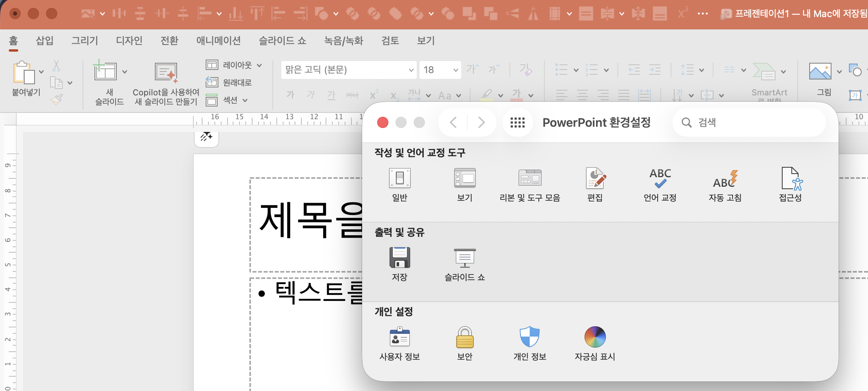Screen dimensions: 868x391
Task: Switch to the 전환 transitions tab
Action: click(x=169, y=41)
